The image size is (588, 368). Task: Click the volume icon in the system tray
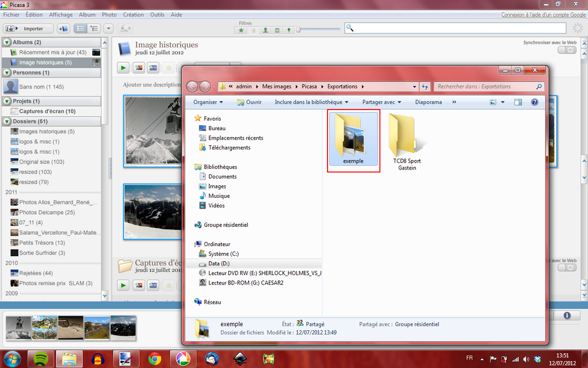click(526, 359)
